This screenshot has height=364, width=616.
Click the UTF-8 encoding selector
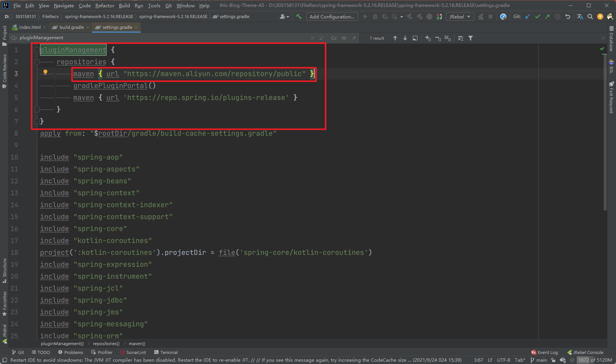tap(503, 360)
